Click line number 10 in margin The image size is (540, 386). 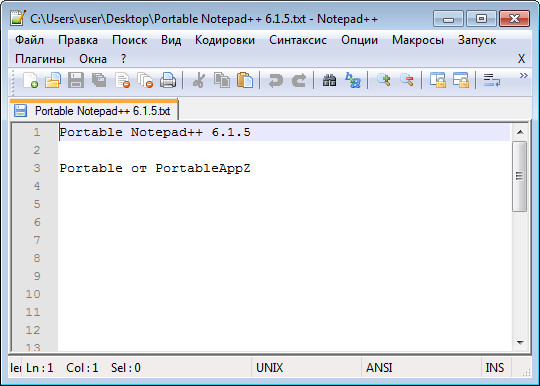pyautogui.click(x=33, y=294)
